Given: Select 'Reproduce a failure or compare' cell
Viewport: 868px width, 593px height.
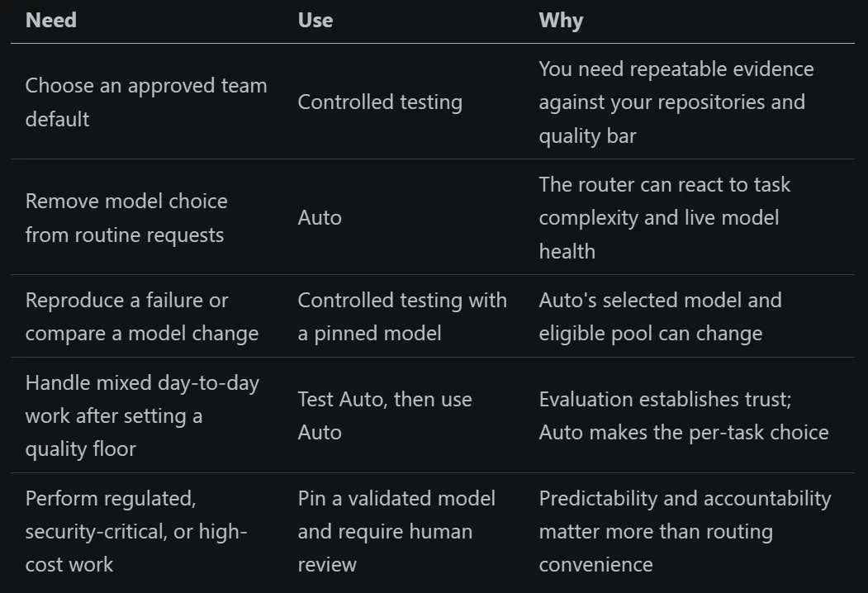Looking at the screenshot, I should click(142, 316).
